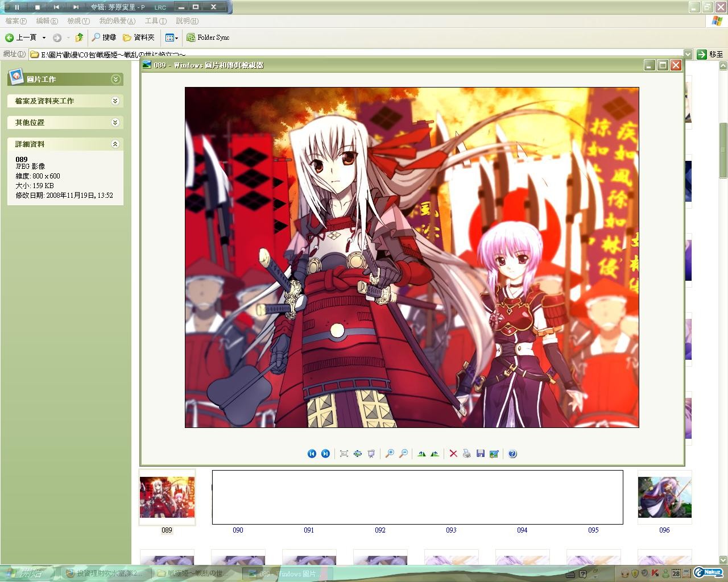Select file label 092
The width and height of the screenshot is (728, 582).
coord(380,530)
